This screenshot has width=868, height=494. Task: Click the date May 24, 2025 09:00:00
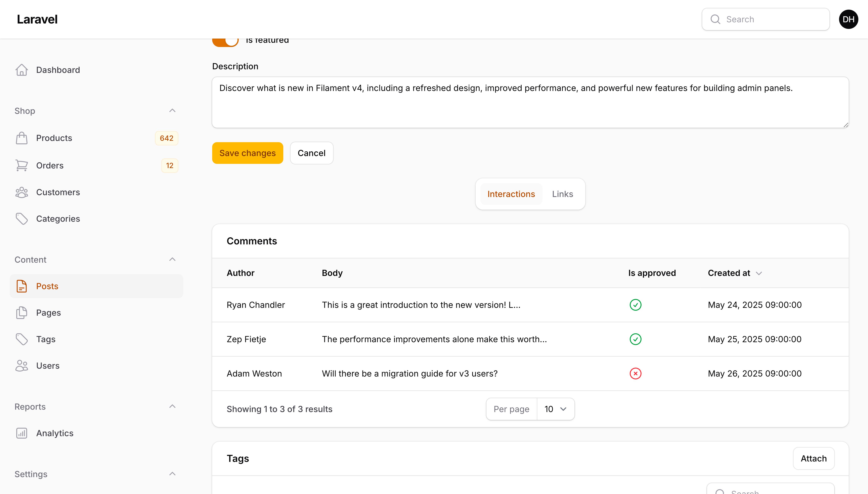[755, 305]
